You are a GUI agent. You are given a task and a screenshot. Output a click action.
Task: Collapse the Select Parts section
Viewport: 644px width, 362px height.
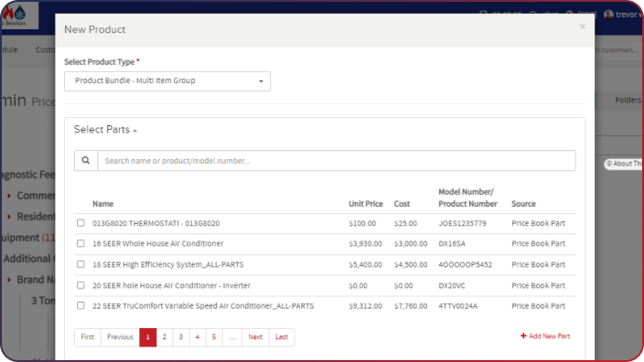[105, 130]
